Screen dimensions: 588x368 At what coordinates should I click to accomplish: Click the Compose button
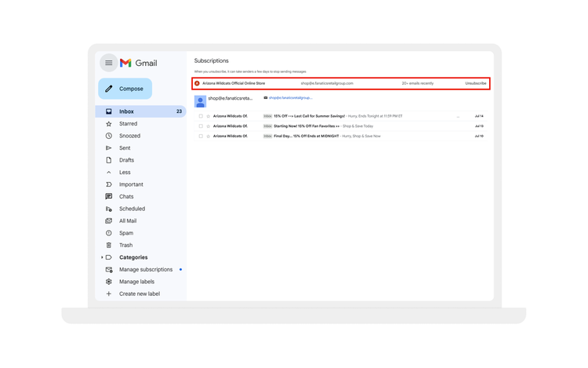tap(125, 89)
